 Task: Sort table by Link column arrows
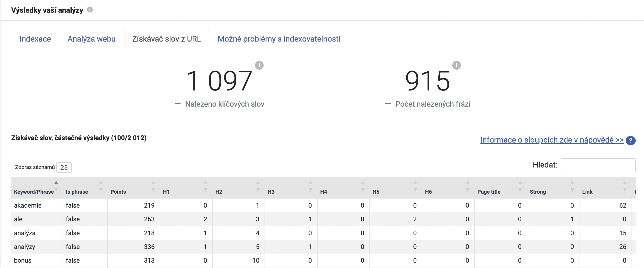625,186
